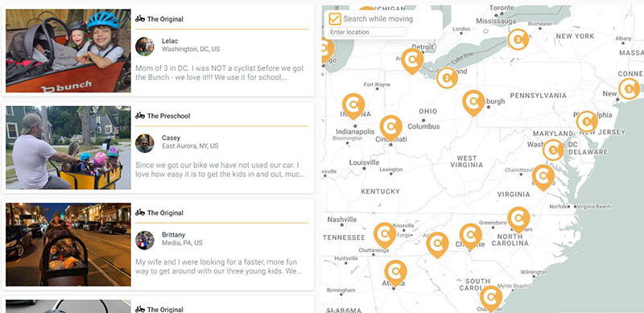The width and height of the screenshot is (644, 313).
Task: Click Lelac's profile avatar
Action: click(145, 46)
